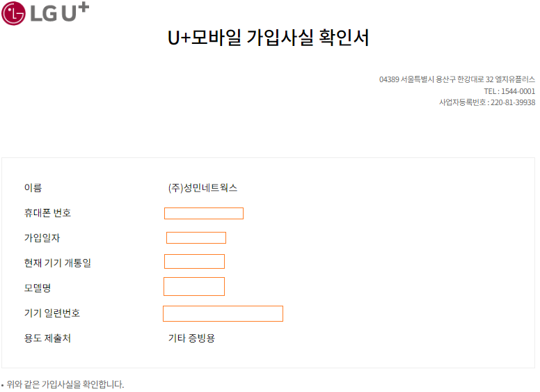
Task: Select the 기타 증빙용 value text
Action: pos(191,338)
